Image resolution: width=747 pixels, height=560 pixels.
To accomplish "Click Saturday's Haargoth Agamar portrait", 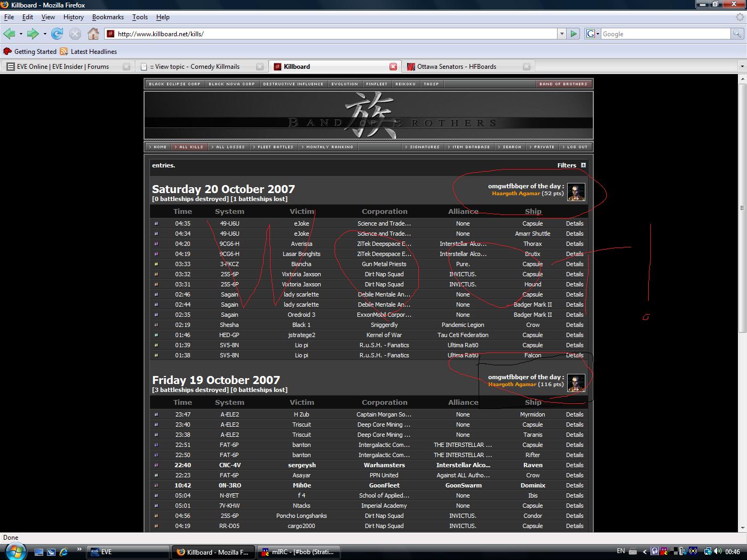I will (x=576, y=192).
